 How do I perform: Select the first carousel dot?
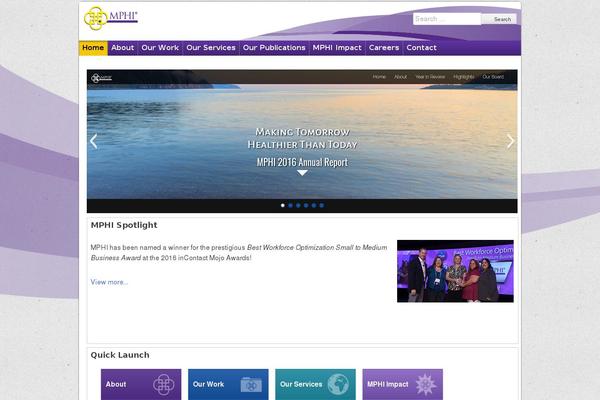click(283, 206)
